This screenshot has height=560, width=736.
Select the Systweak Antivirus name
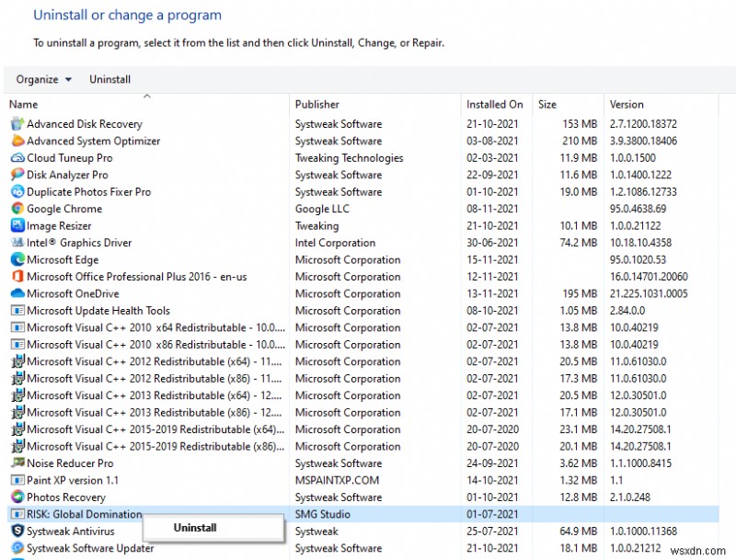[x=71, y=531]
